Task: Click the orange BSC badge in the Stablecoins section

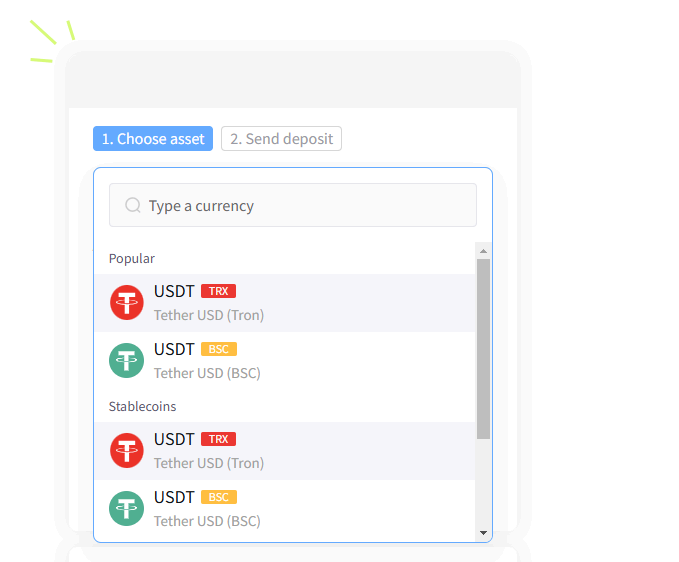Action: click(219, 497)
